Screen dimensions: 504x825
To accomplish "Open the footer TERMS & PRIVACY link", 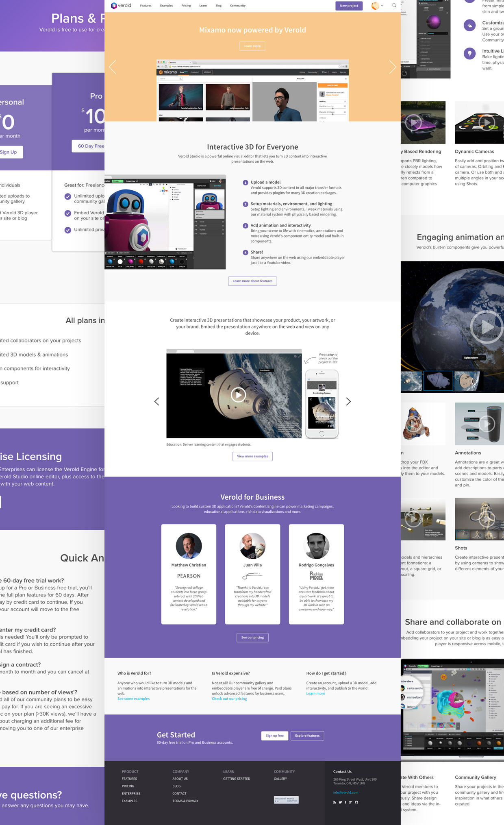I will pos(185,801).
